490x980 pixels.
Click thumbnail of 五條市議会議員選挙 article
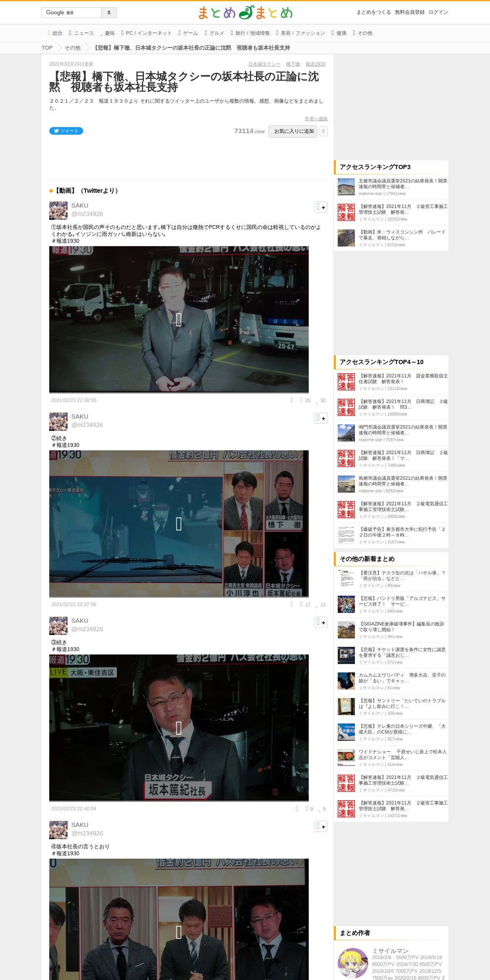click(x=346, y=187)
